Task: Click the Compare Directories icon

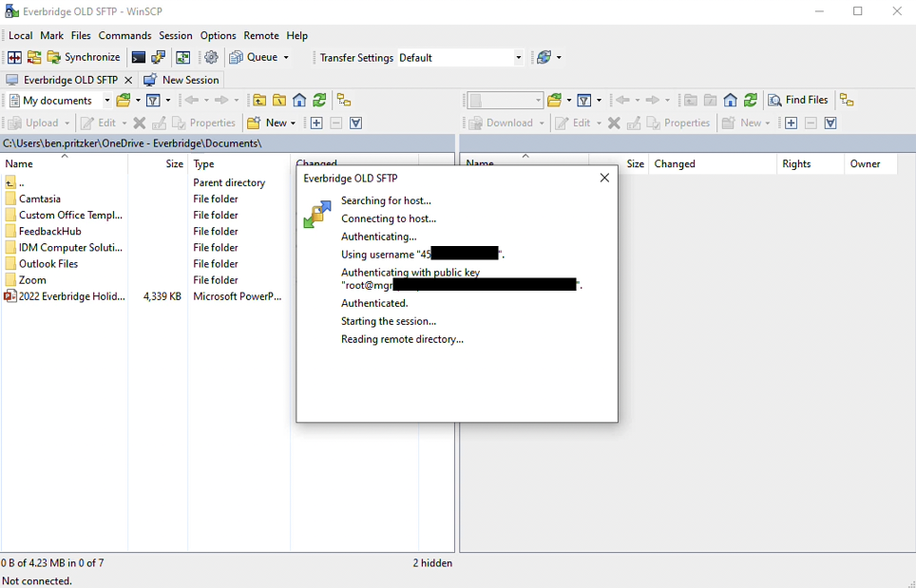Action: click(x=15, y=58)
